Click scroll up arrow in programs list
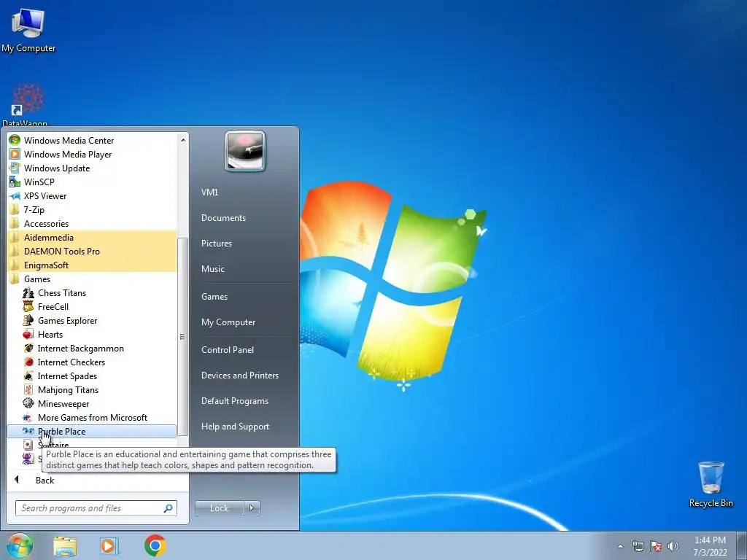This screenshot has height=560, width=747. click(182, 140)
